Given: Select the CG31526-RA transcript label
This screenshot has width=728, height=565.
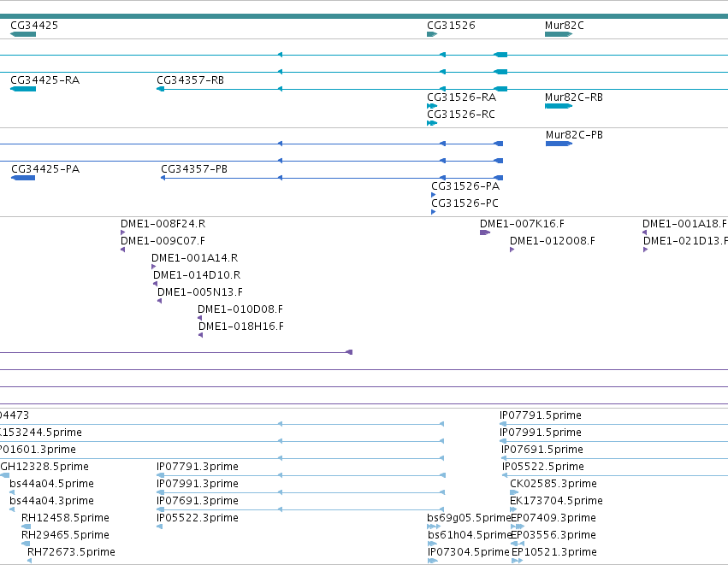Looking at the screenshot, I should (x=461, y=97).
